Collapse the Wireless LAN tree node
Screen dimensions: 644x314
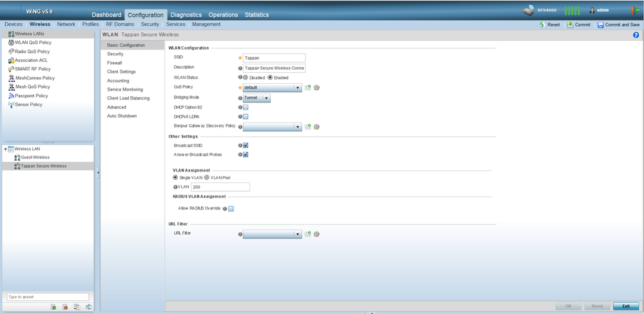click(x=6, y=149)
